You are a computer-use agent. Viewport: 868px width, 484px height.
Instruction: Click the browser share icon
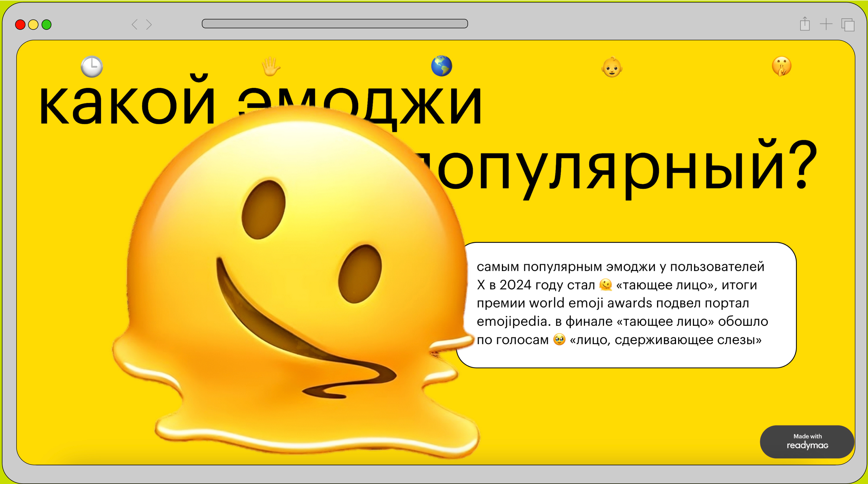pos(805,24)
